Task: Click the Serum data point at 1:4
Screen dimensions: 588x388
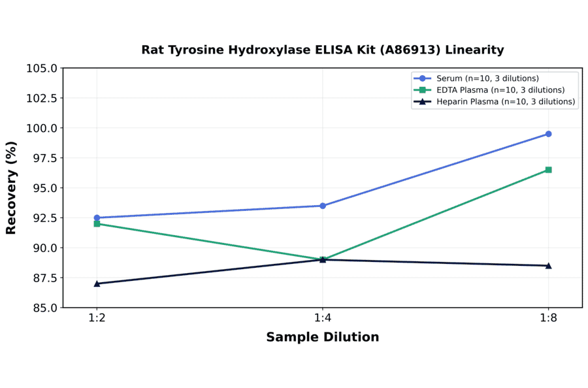Action: [x=323, y=206]
